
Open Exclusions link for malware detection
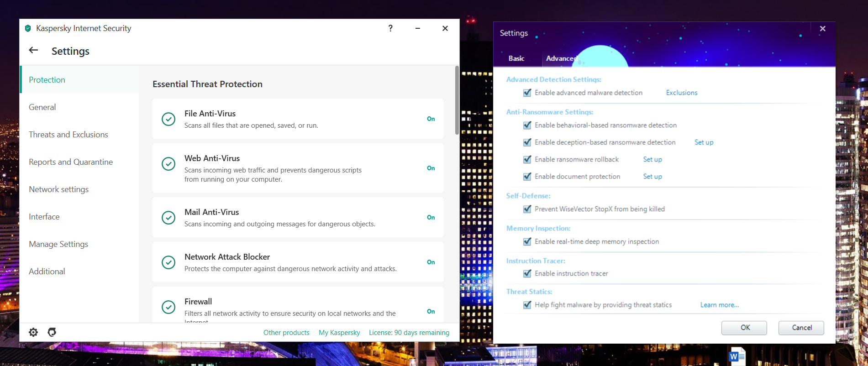click(x=682, y=93)
